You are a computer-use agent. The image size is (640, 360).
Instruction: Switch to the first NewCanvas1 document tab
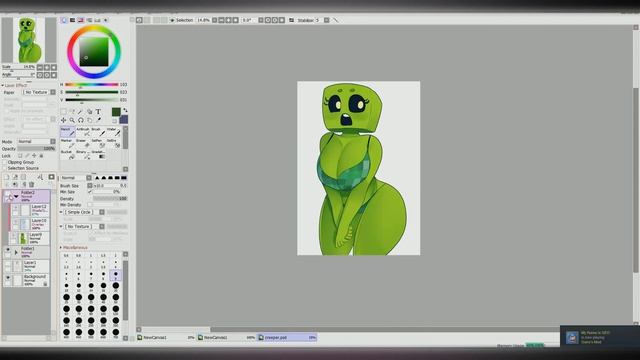(166, 338)
